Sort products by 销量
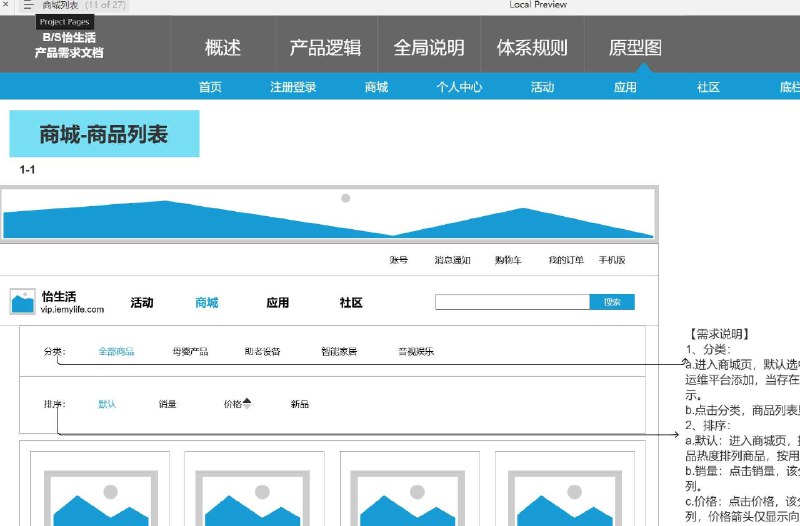The image size is (800, 526). pyautogui.click(x=167, y=404)
